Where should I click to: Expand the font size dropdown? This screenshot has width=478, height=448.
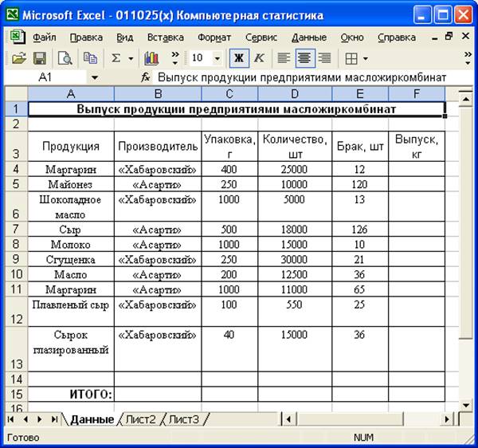coord(217,58)
